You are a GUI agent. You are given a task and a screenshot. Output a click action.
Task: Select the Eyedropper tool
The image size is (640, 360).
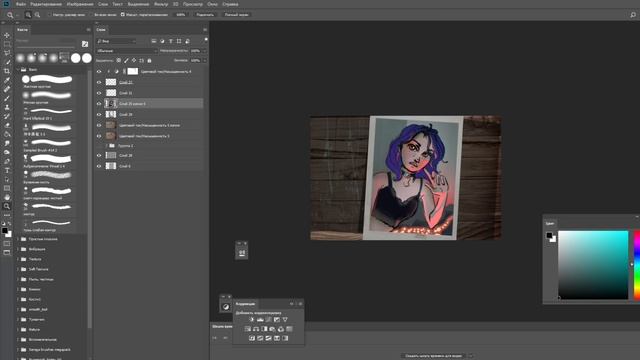(x=7, y=80)
